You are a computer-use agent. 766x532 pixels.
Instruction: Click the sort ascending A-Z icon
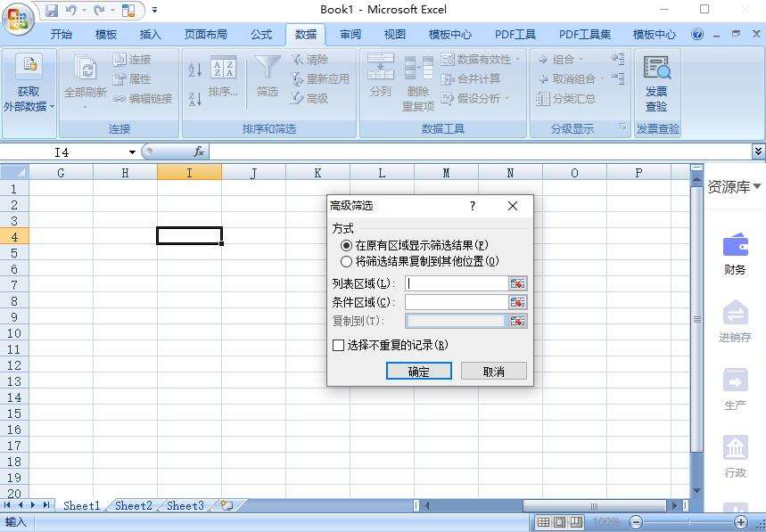pos(195,70)
